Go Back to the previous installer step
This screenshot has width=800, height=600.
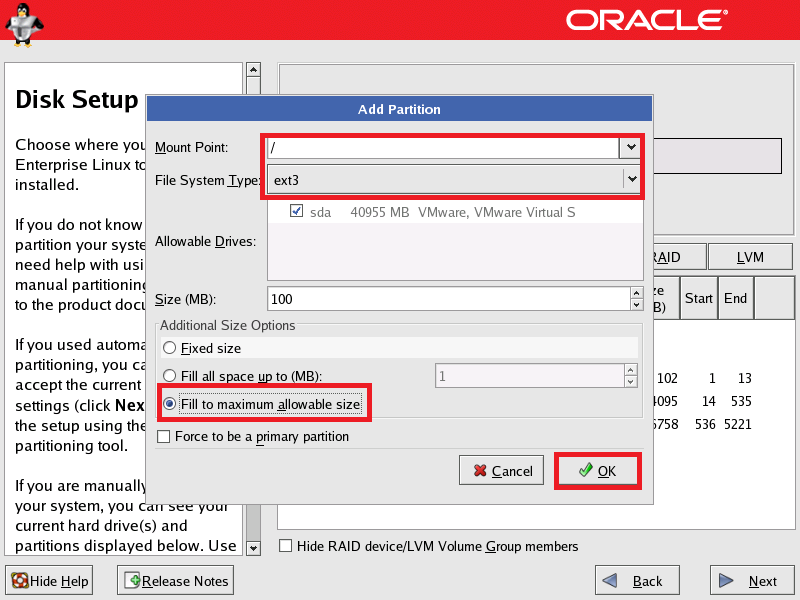click(x=637, y=581)
